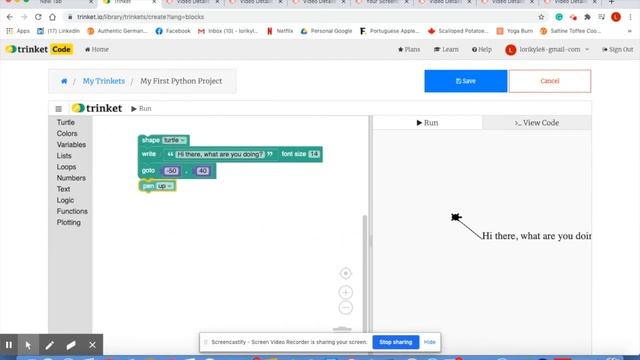Reload the trinket page
The width and height of the screenshot is (640, 360).
tap(38, 17)
